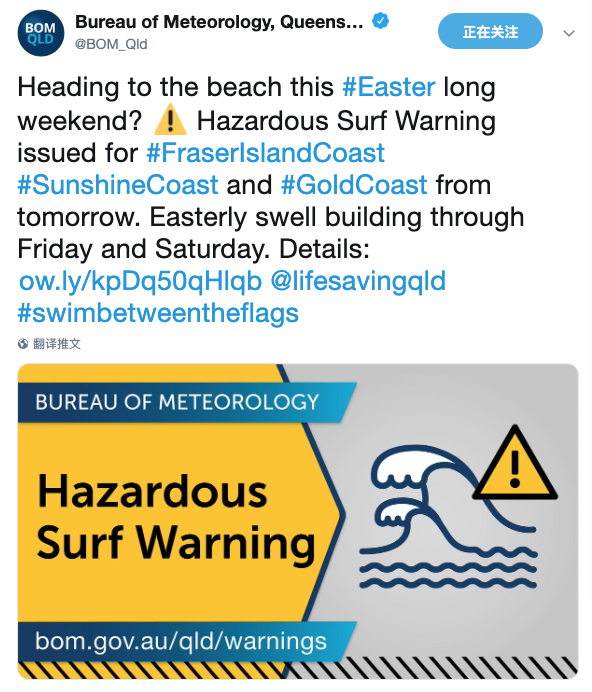Click the BOM QLD profile avatar
This screenshot has width=592, height=692.
point(41,33)
